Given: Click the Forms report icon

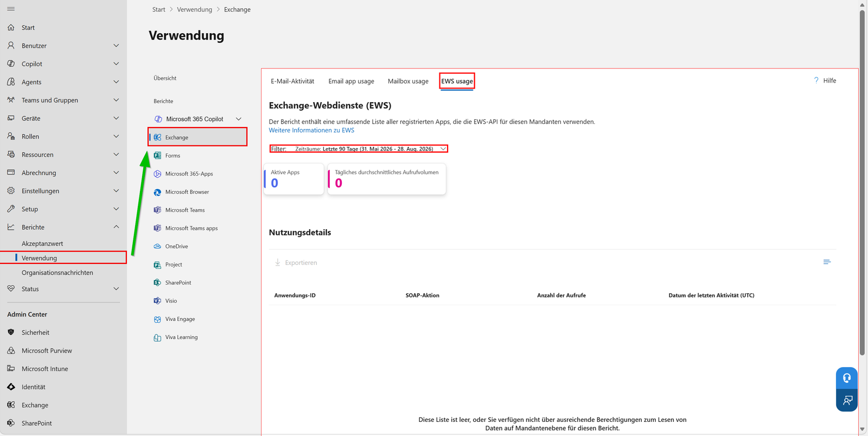Looking at the screenshot, I should [157, 155].
